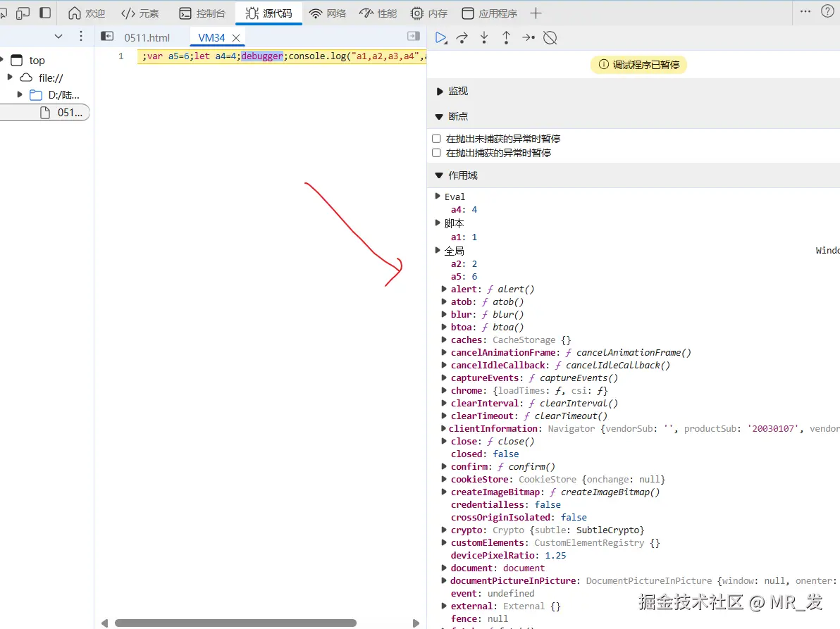The width and height of the screenshot is (840, 629).
Task: Open the DevTools more options ellipsis
Action: pyautogui.click(x=805, y=11)
